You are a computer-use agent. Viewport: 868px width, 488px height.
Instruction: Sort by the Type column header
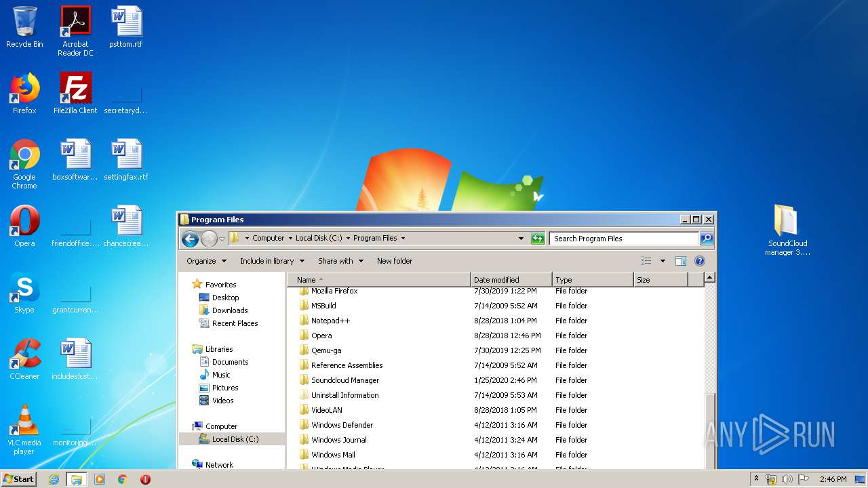[593, 280]
